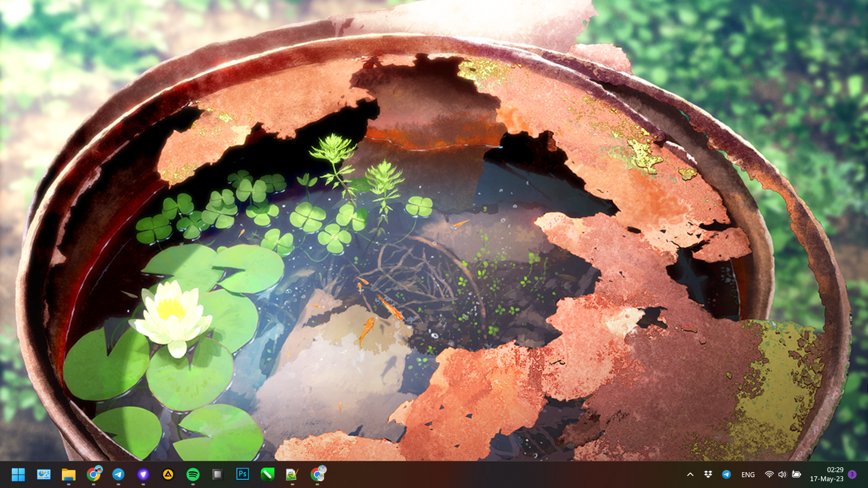Open the green pen note app

click(x=268, y=474)
